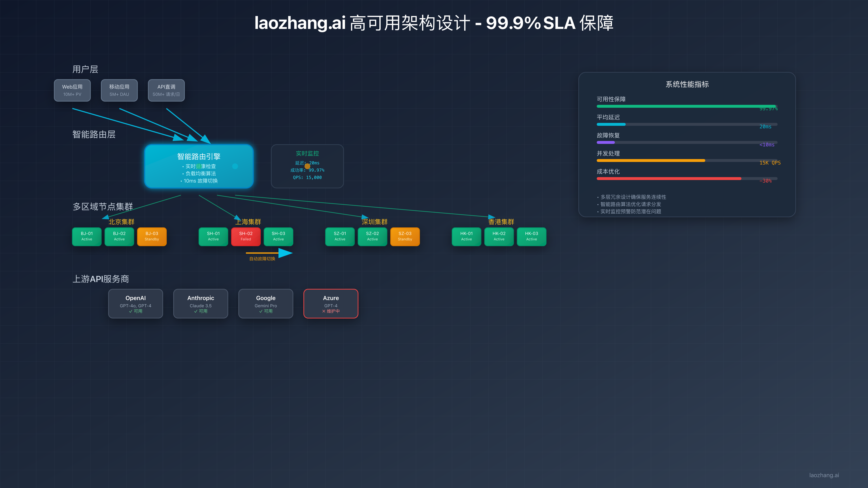Click failed node SH-02
Viewport: 868px width, 488px height.
[246, 237]
